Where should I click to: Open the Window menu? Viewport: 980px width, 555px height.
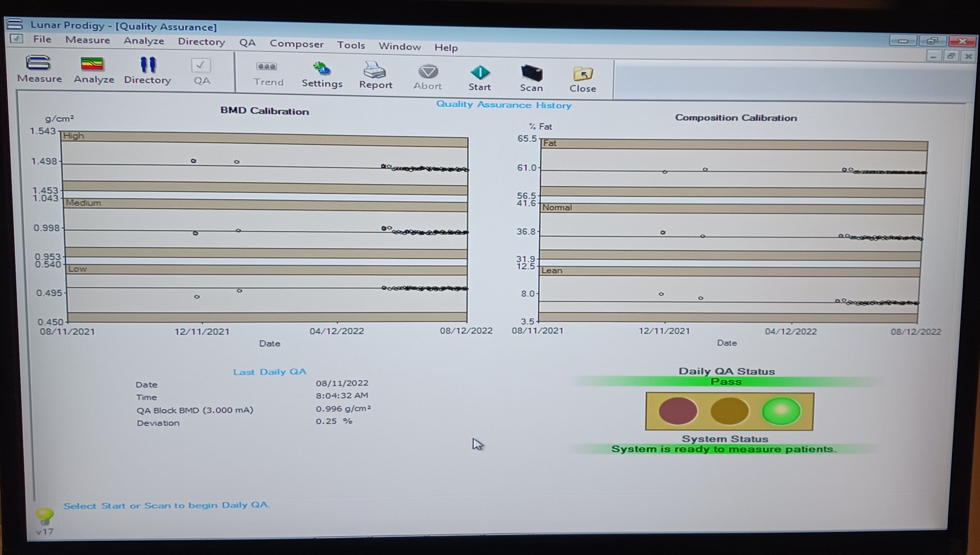point(400,46)
